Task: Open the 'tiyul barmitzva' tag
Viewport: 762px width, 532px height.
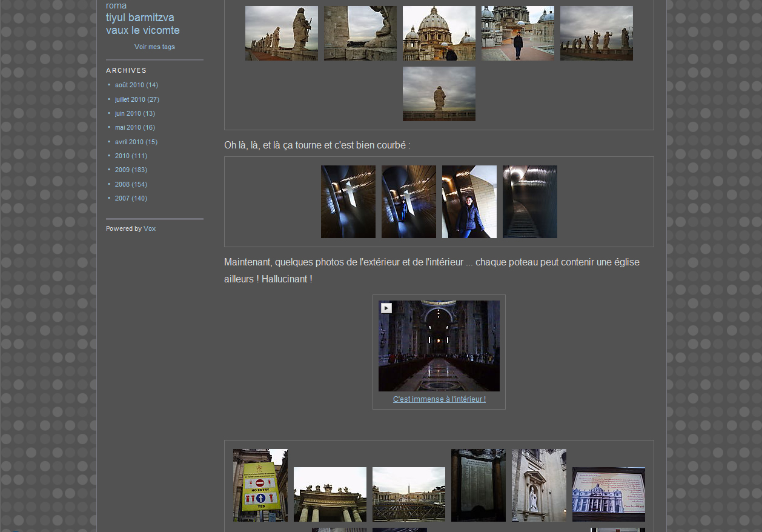Action: point(140,18)
